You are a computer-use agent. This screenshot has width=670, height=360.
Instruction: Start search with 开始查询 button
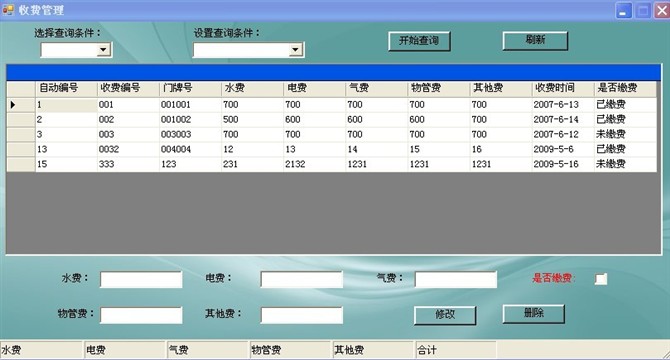point(419,41)
